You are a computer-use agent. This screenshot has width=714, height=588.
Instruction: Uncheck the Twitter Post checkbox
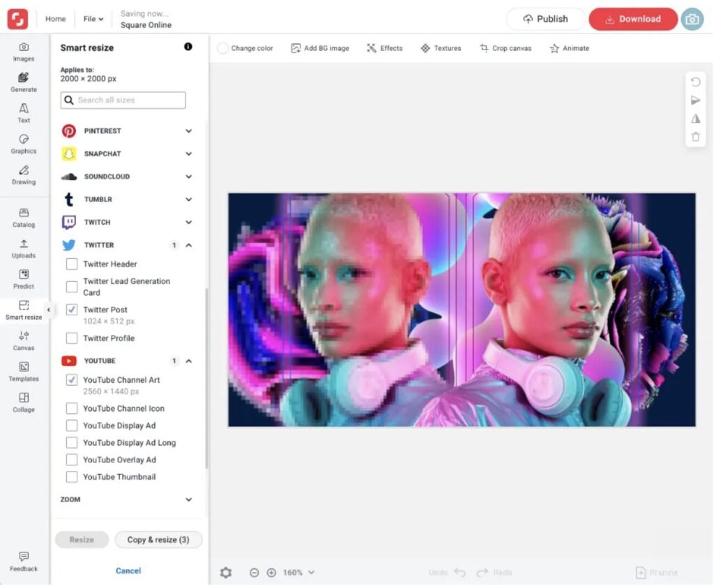pyautogui.click(x=72, y=310)
